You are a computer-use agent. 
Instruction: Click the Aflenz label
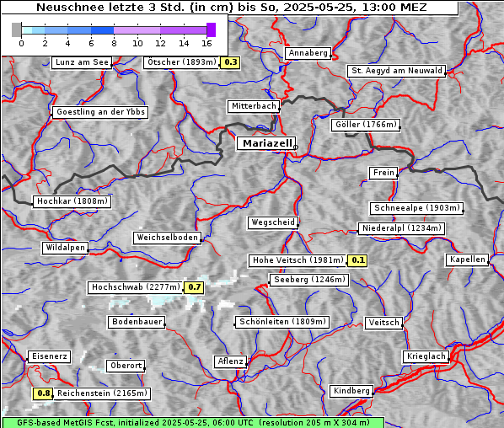click(x=230, y=361)
